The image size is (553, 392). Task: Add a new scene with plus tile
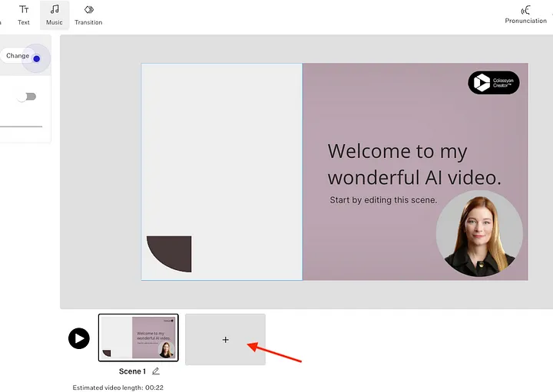[225, 340]
